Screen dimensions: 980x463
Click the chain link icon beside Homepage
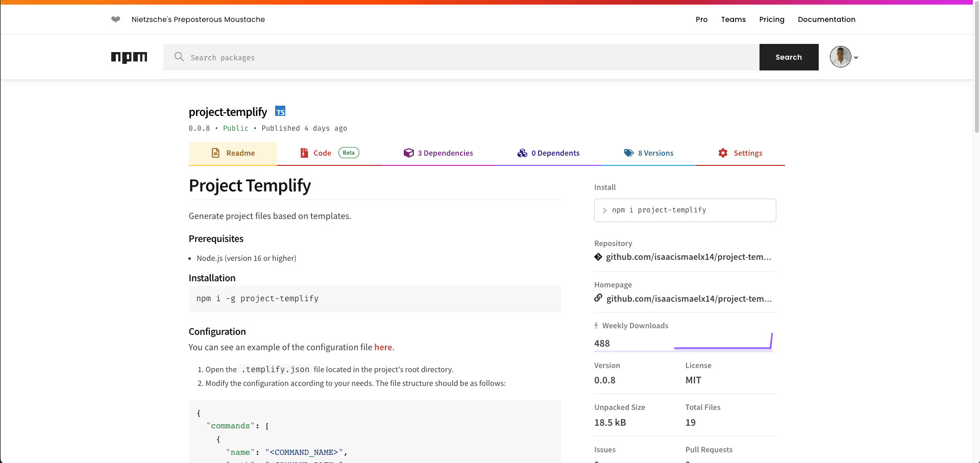(x=598, y=298)
